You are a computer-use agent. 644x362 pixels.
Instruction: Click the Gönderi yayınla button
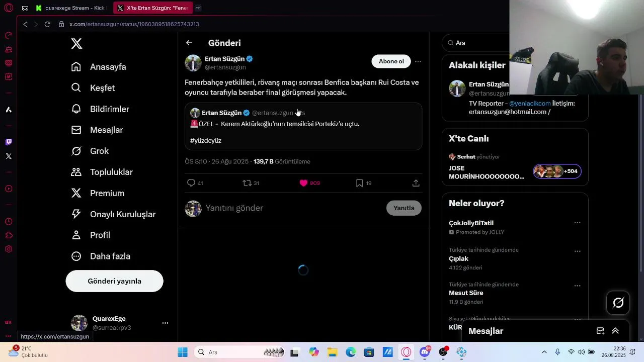point(114,281)
